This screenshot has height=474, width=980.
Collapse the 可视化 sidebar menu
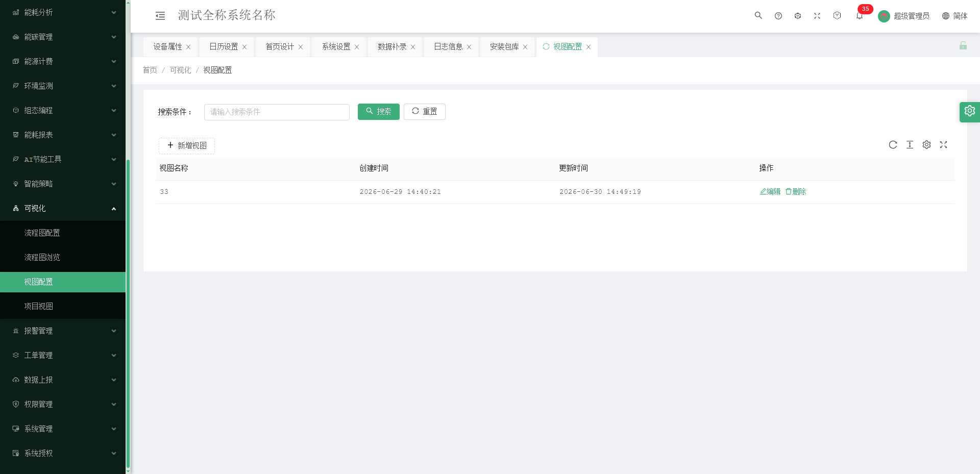tap(63, 208)
